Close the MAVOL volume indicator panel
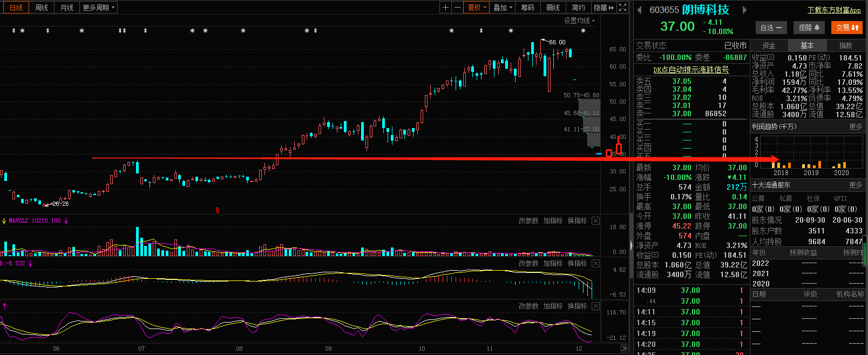Screen dimensions: 868x355 [x=595, y=220]
